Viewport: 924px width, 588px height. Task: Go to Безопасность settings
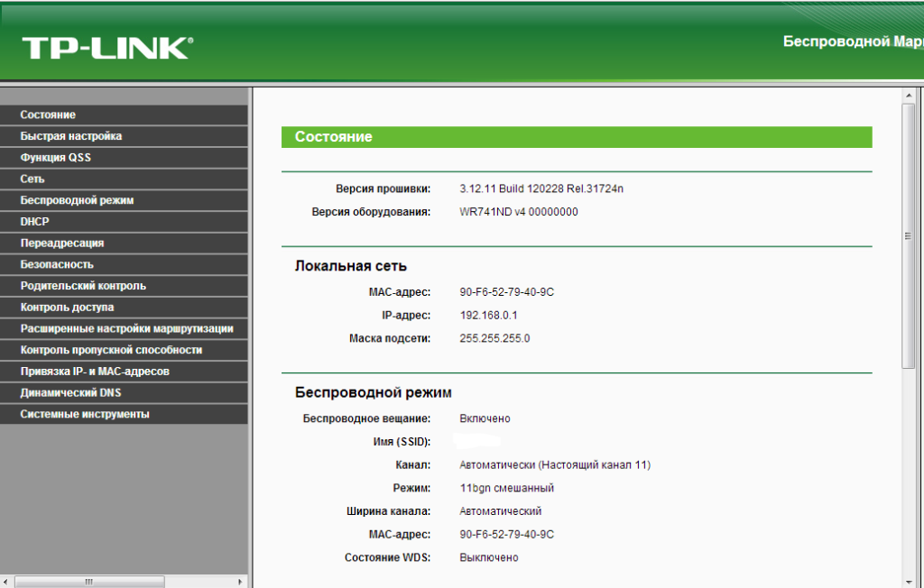click(57, 264)
